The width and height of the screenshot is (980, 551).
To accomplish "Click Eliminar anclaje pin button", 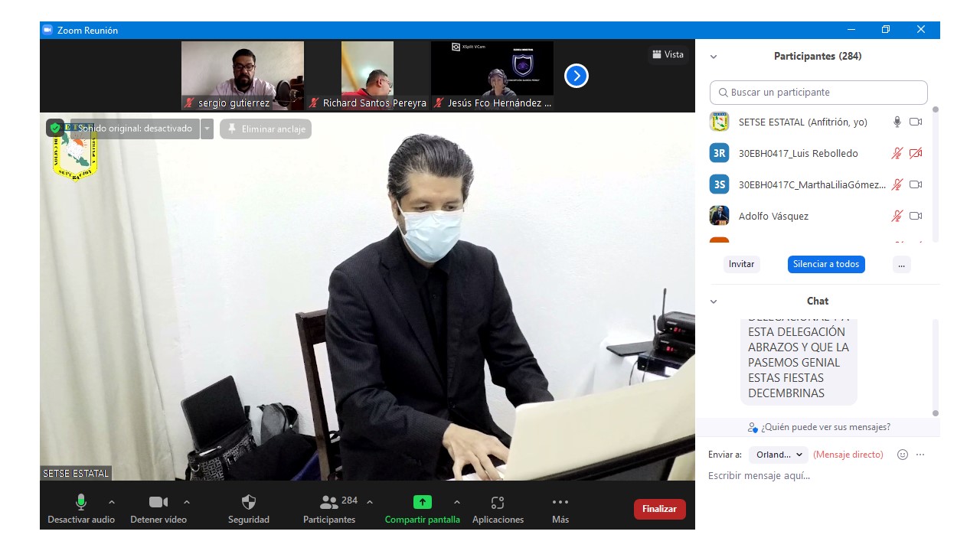I will pos(266,129).
